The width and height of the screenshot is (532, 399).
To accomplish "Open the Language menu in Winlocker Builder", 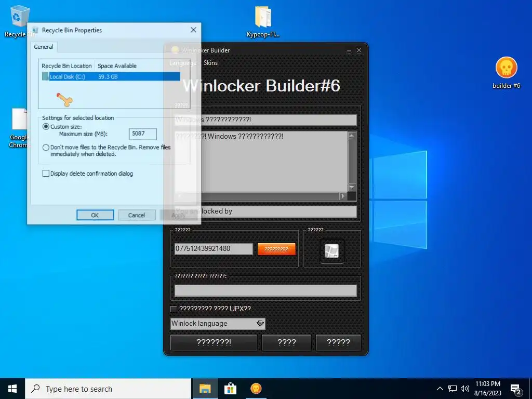I will click(183, 63).
